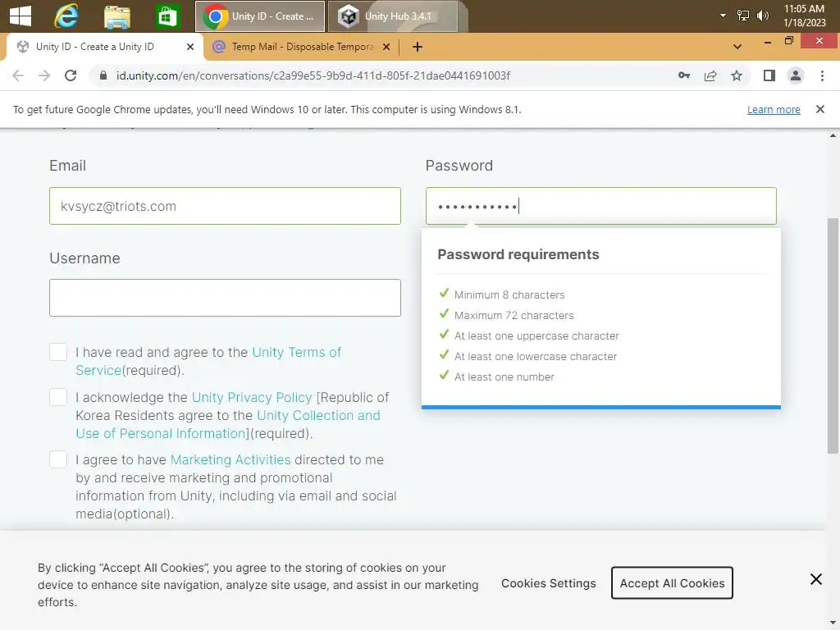Select the 'Minimum 8 characters' requirement text
The image size is (840, 630).
509,294
